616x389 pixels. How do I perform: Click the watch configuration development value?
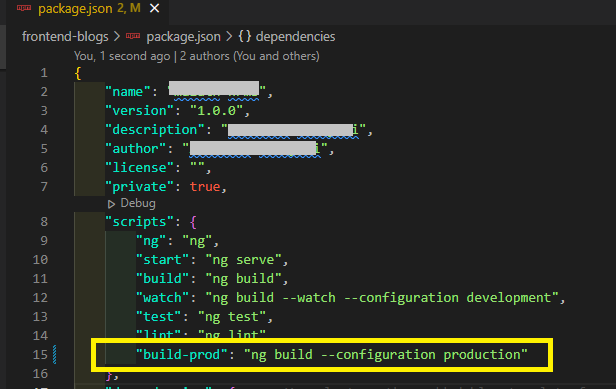(382, 298)
